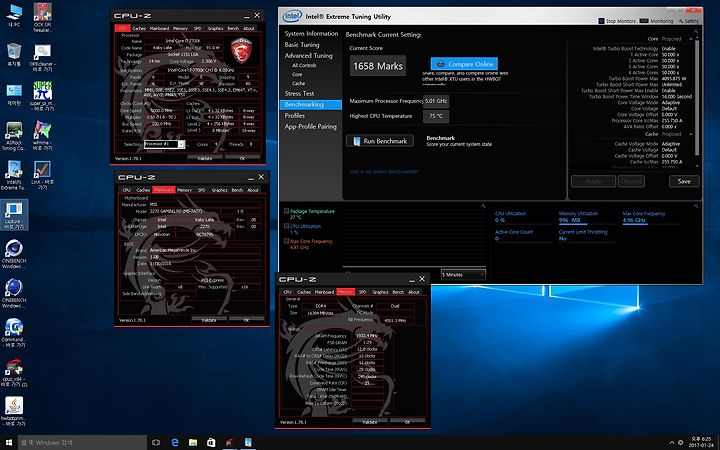Open the OCK SPI Tweaker desktop icon
This screenshot has height=450, width=720.
(x=42, y=17)
